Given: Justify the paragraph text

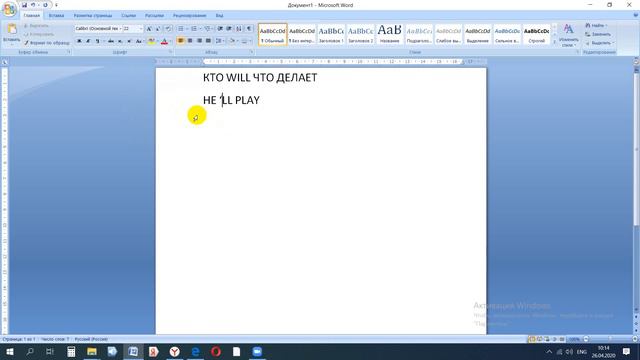Looking at the screenshot, I should 208,41.
